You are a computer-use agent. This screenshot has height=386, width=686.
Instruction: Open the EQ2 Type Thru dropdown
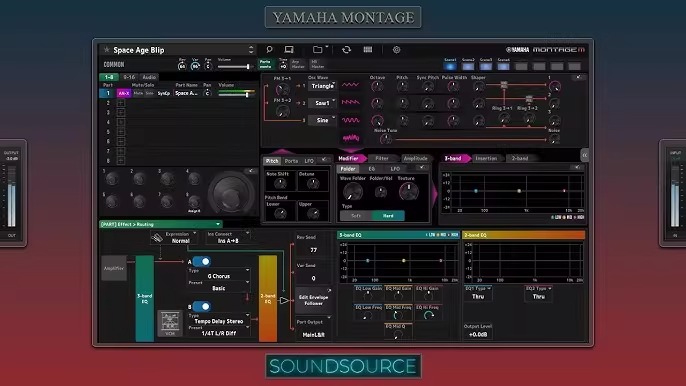[x=539, y=293]
